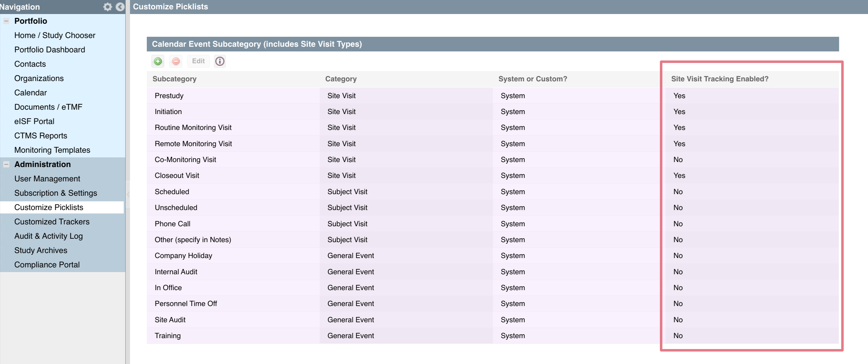Collapse navigation panel with arrow icon
Screen dimensions: 868x364
120,7
